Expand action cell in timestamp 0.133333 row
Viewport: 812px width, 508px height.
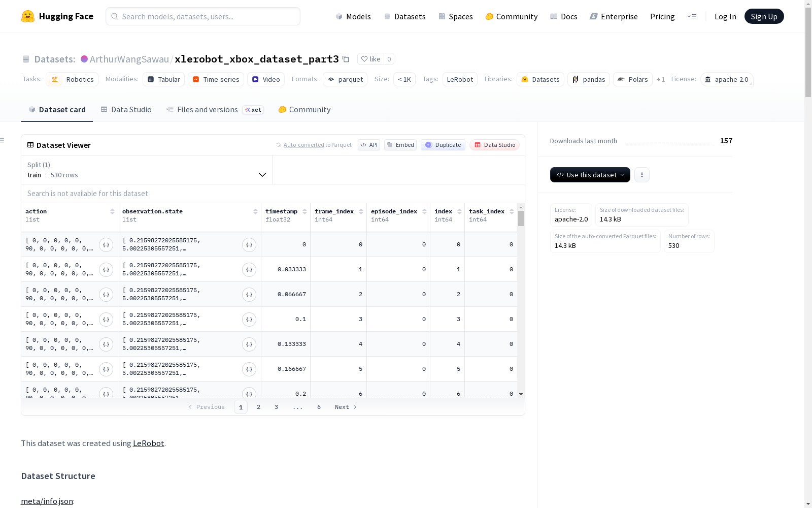click(x=106, y=344)
